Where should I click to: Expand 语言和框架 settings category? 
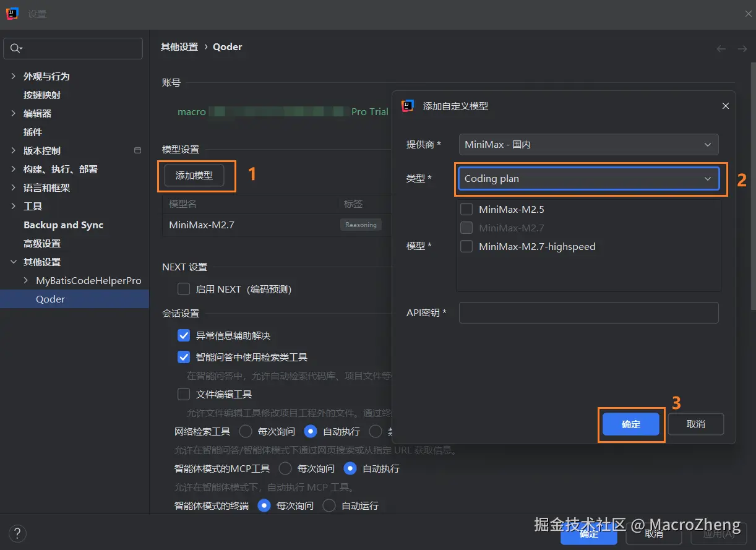tap(14, 187)
